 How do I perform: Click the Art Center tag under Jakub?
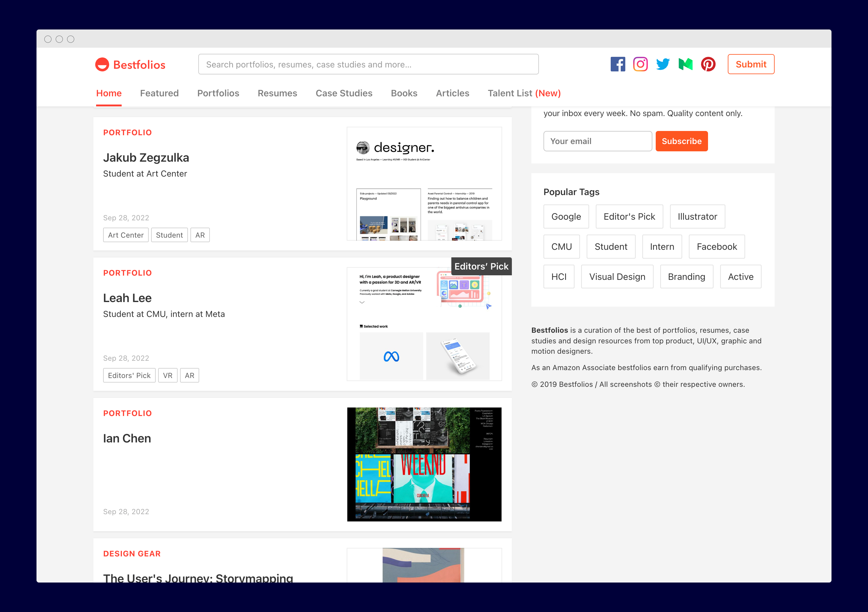pos(126,235)
